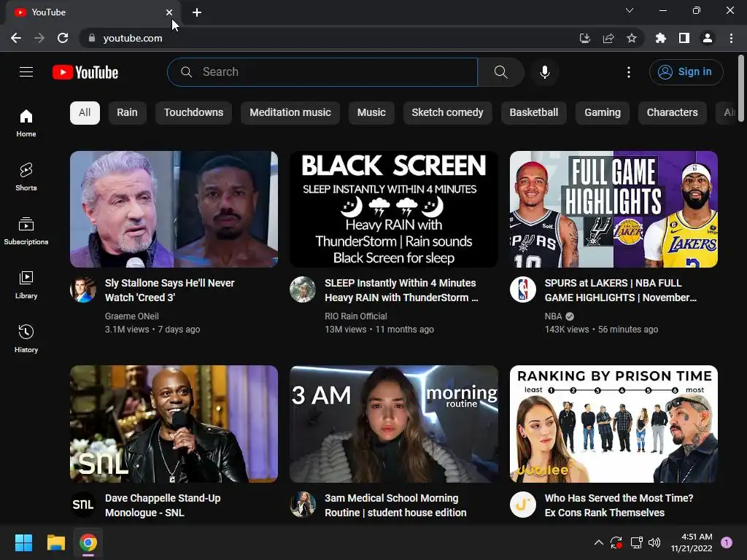Toggle Chrome side panel
Screen dimensions: 747x560
click(x=684, y=38)
